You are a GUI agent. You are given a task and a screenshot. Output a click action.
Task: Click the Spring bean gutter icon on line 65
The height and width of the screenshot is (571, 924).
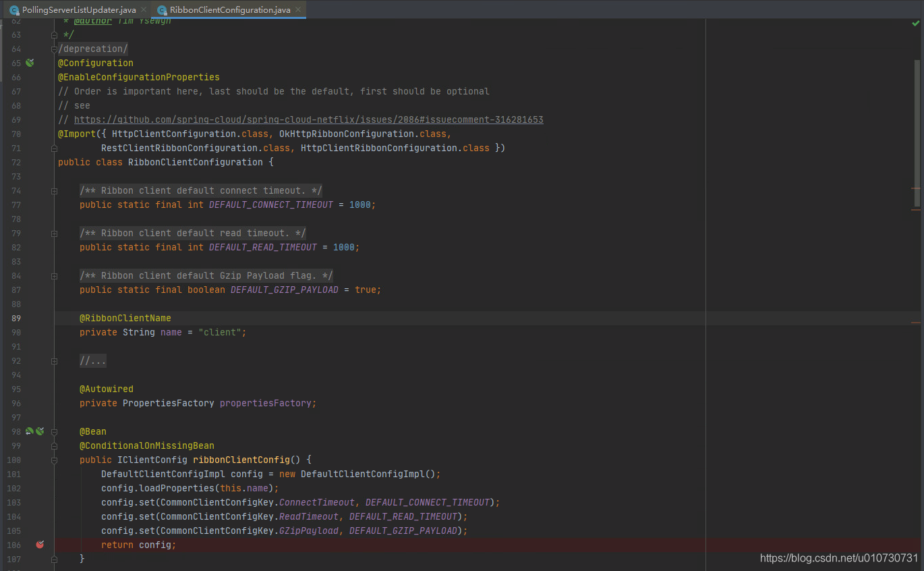tap(30, 63)
